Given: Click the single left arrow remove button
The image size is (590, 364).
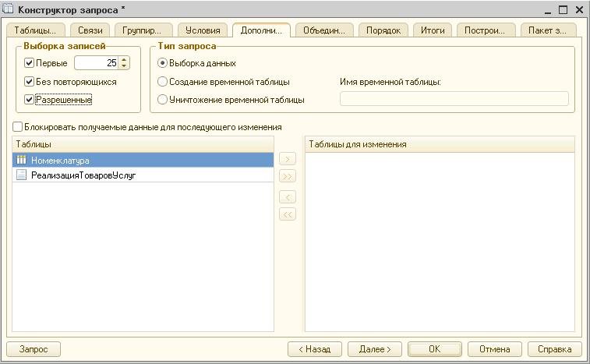Looking at the screenshot, I should pyautogui.click(x=288, y=197).
